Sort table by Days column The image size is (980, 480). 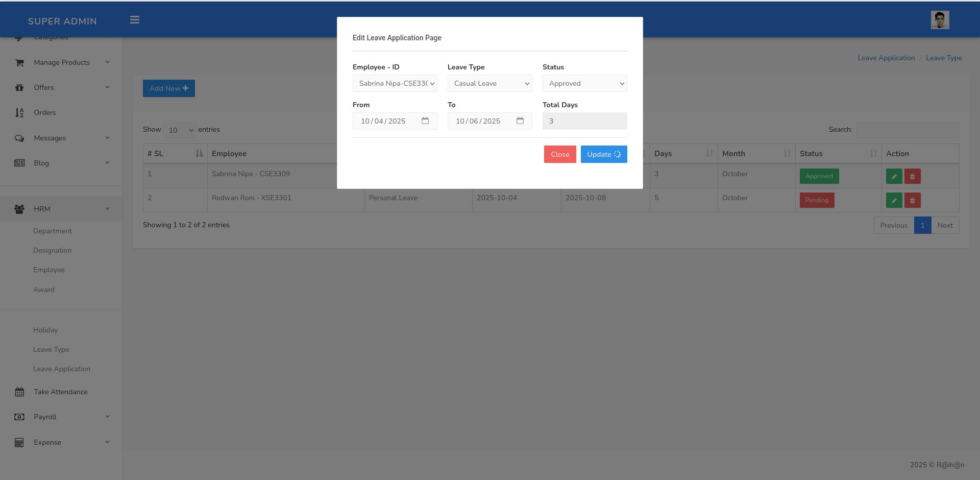[683, 154]
